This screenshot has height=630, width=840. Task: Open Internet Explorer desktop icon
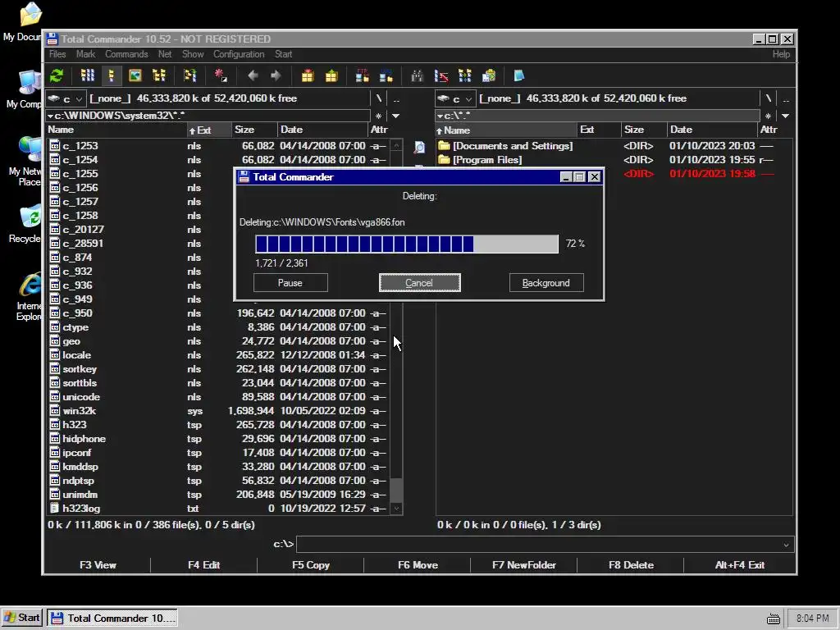click(x=30, y=285)
